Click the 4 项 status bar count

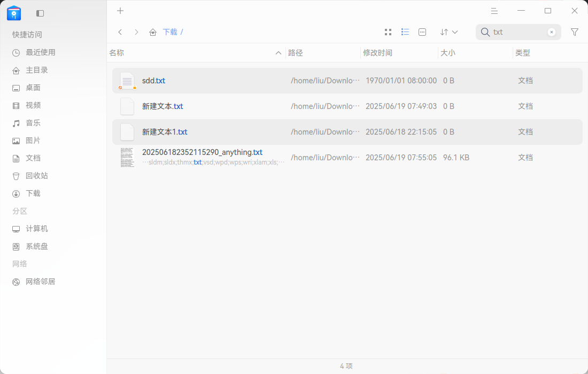click(x=346, y=366)
